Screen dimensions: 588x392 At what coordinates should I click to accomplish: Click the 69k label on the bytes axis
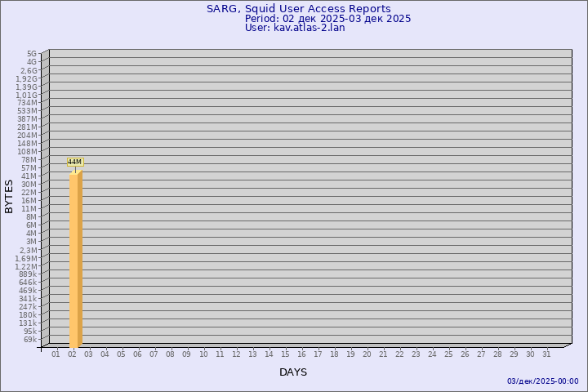(30, 340)
